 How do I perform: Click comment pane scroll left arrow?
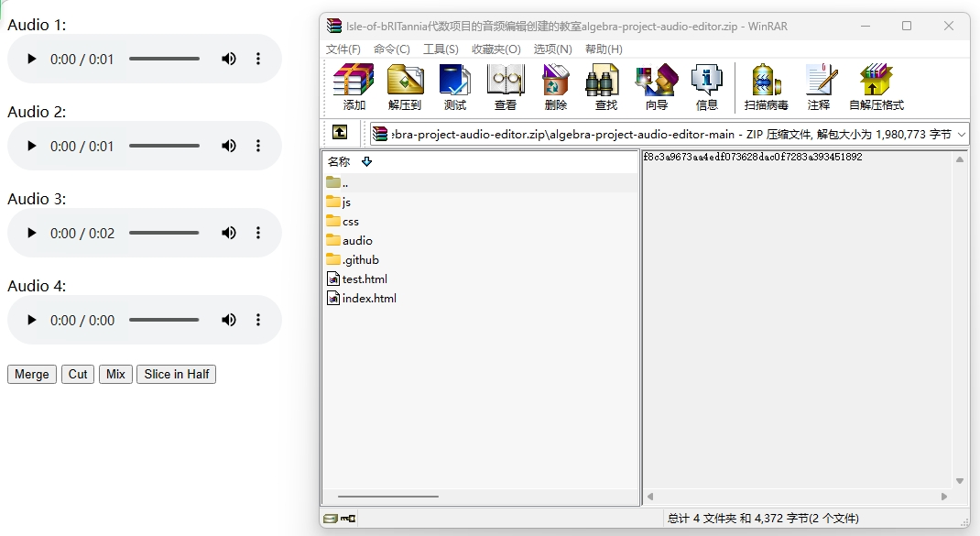click(x=650, y=497)
